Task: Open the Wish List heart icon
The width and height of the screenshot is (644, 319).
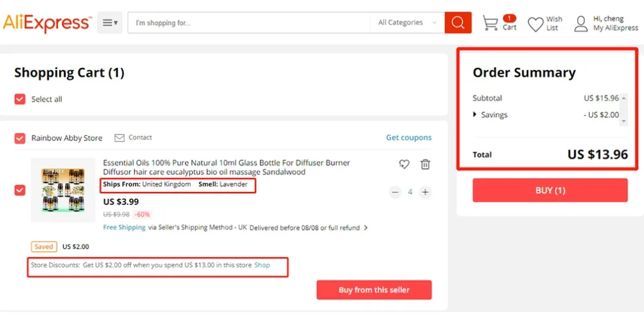Action: pyautogui.click(x=536, y=24)
